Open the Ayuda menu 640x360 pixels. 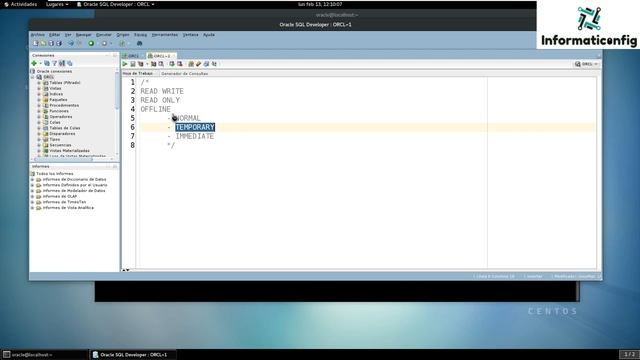point(209,35)
